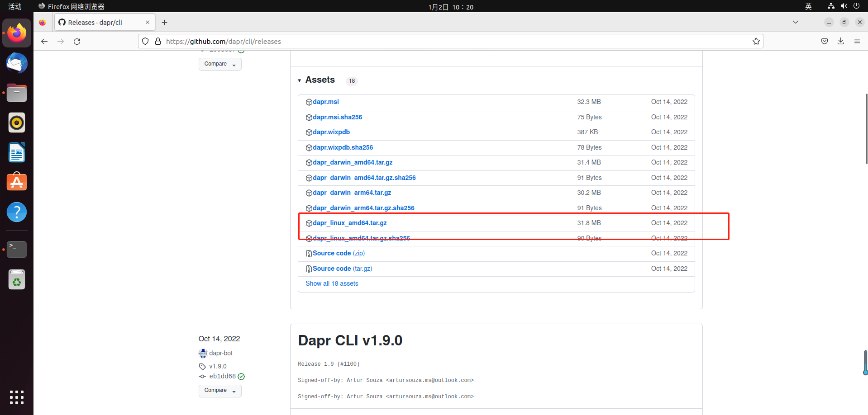
Task: Download dapr_darwin_amd64.tar.gz
Action: pyautogui.click(x=353, y=162)
